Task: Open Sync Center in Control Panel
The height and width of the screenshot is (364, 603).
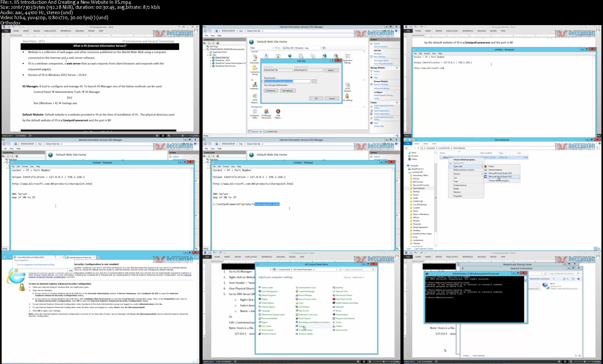Action: tap(265, 326)
